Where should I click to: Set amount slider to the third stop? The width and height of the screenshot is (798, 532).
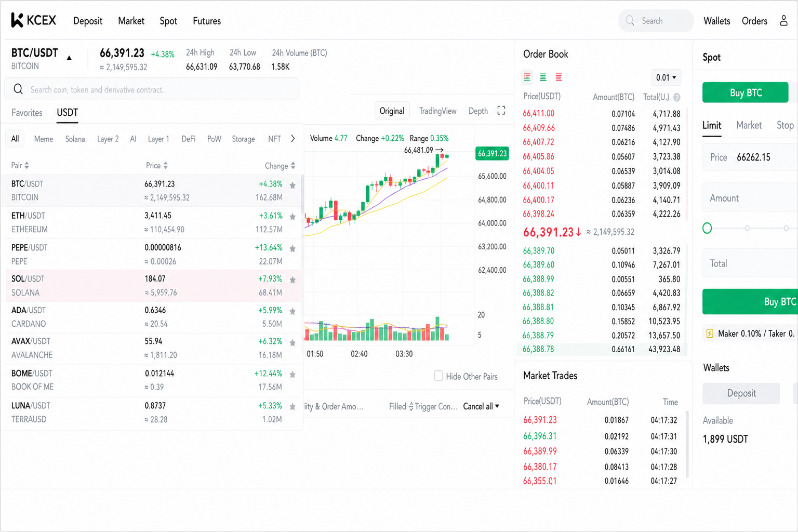tap(786, 228)
